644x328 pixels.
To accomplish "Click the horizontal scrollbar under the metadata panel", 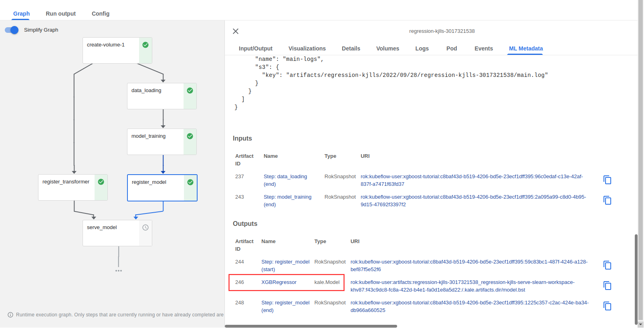I will (x=311, y=326).
